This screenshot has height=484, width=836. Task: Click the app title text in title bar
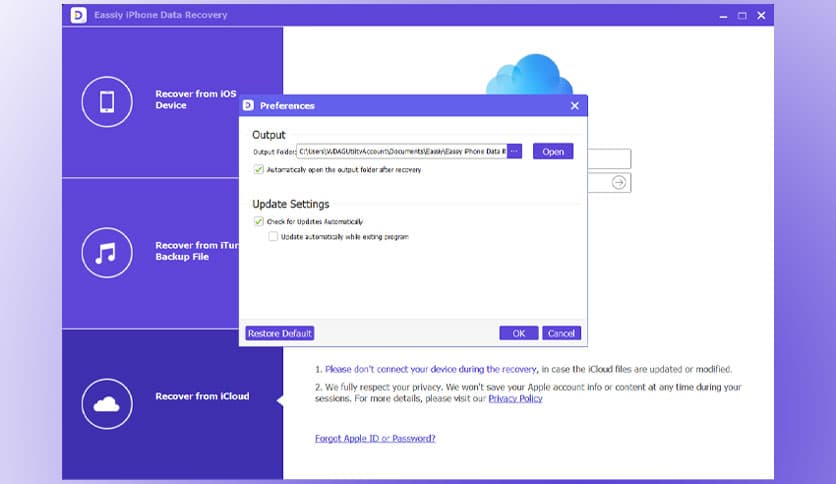tap(160, 15)
